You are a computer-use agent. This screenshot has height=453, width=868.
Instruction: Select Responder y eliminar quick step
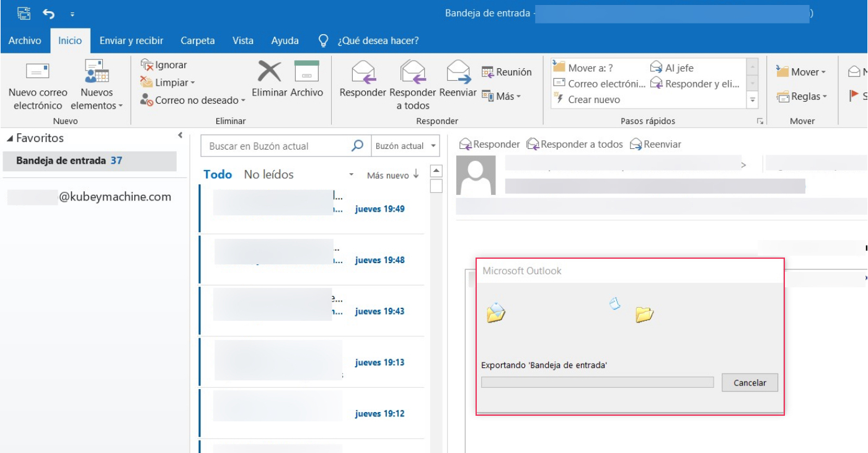tap(695, 83)
